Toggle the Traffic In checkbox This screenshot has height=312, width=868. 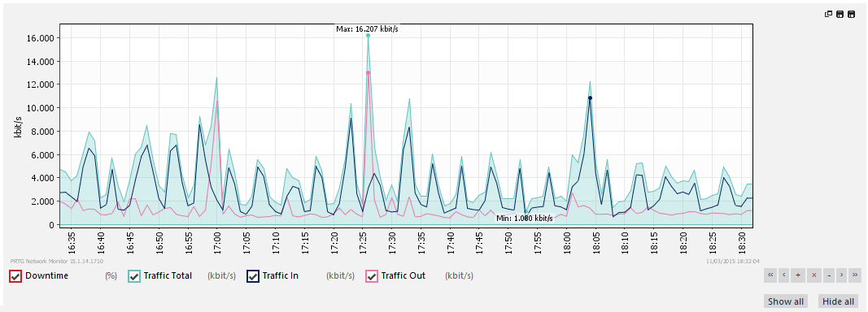pos(253,276)
